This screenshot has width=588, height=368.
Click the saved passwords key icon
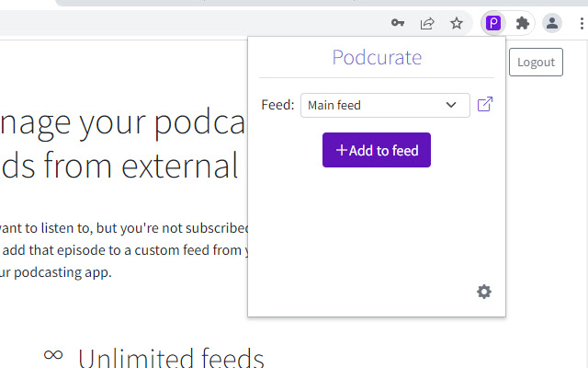pos(398,23)
